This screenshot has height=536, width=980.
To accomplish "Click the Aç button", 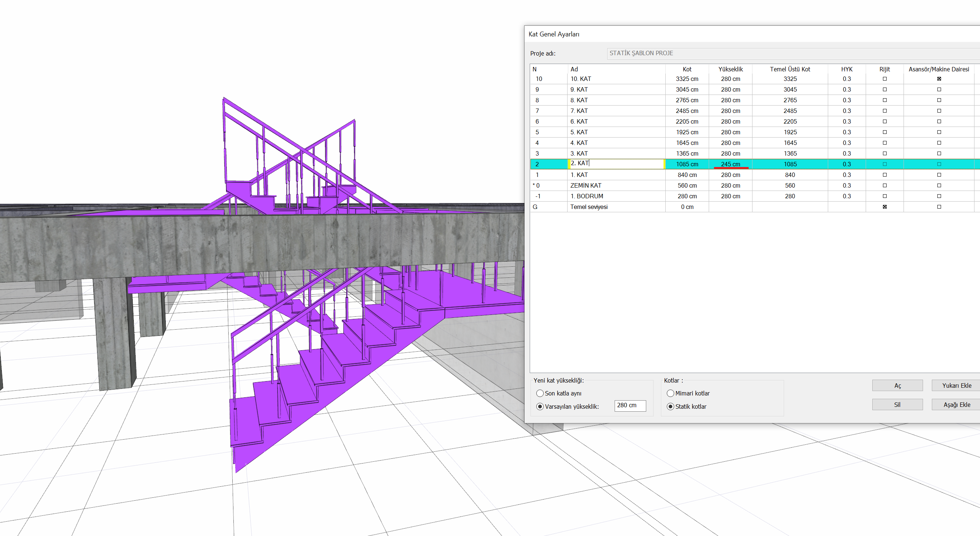I will point(897,385).
